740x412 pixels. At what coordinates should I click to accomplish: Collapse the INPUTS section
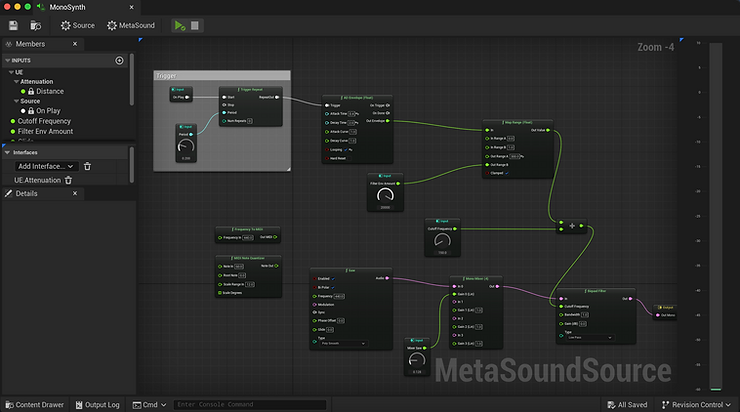tap(8, 60)
